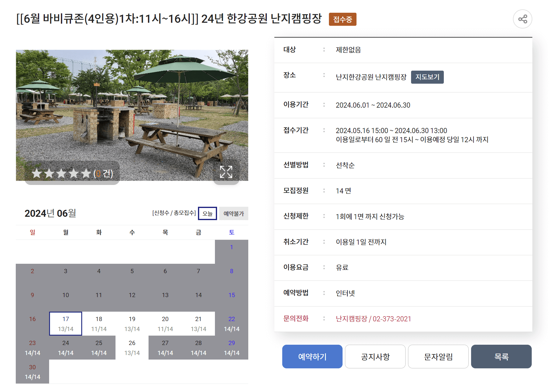
Task: Click the 문자알림 SMS notification button
Action: [x=438, y=357]
